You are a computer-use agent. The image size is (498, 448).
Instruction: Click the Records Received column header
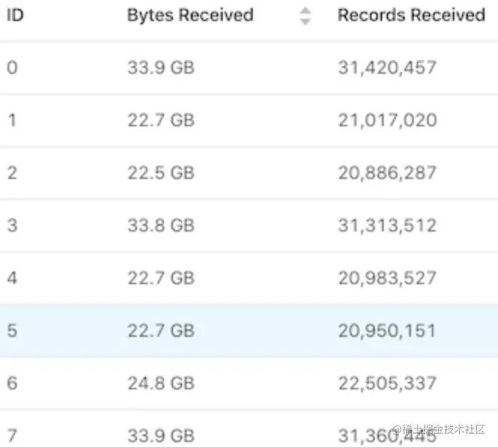pyautogui.click(x=411, y=15)
